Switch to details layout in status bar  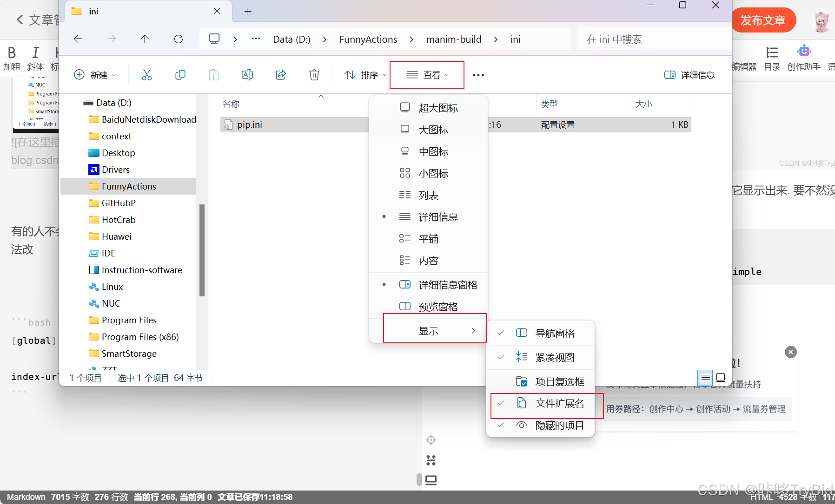click(705, 378)
